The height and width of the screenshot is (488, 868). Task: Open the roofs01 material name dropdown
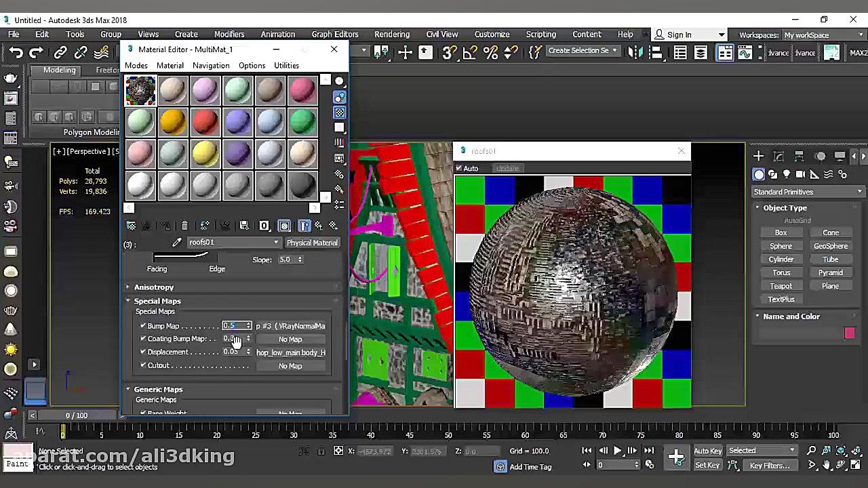[x=275, y=243]
